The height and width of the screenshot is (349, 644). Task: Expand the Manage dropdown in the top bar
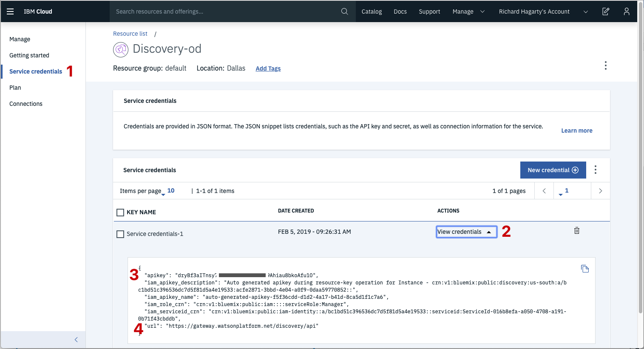tap(468, 11)
